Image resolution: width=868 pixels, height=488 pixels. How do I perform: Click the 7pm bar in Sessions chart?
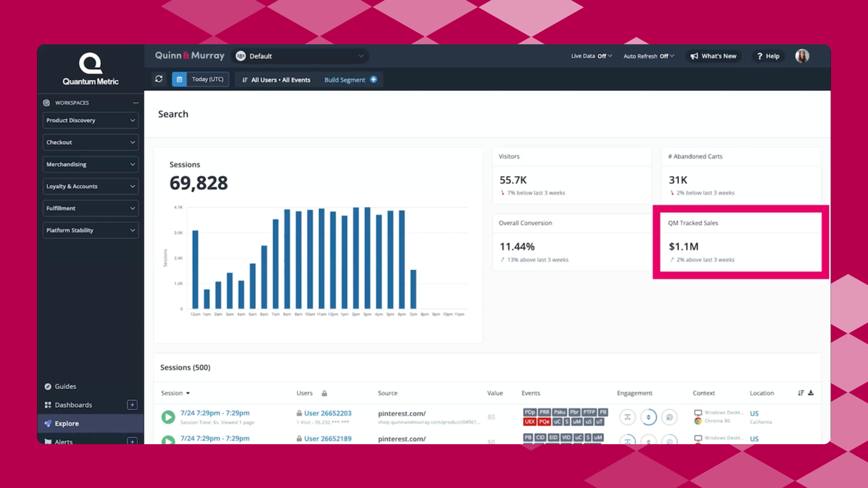tap(413, 289)
